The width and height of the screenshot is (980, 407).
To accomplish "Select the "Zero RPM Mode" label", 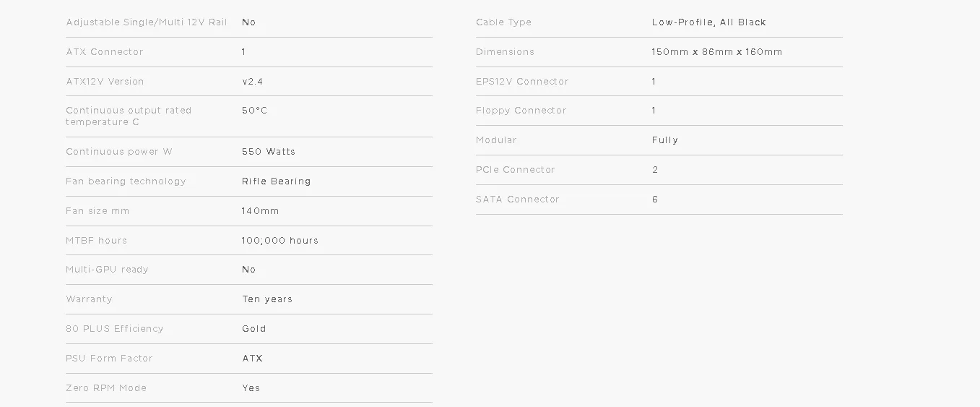I will [106, 388].
